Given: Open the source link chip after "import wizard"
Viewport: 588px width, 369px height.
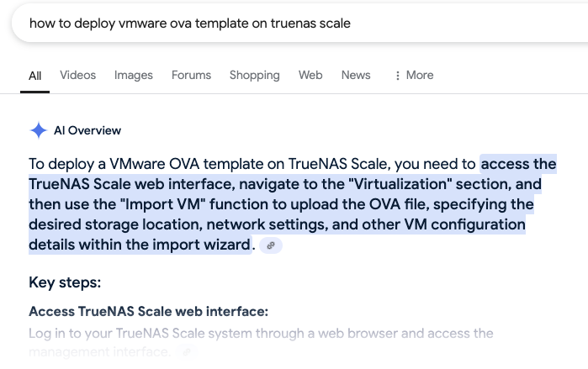Looking at the screenshot, I should tap(271, 245).
